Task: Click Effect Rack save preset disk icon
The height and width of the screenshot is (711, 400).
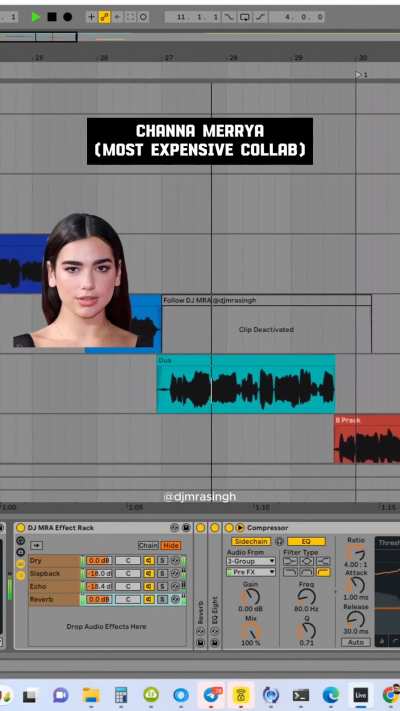Action: pos(186,528)
